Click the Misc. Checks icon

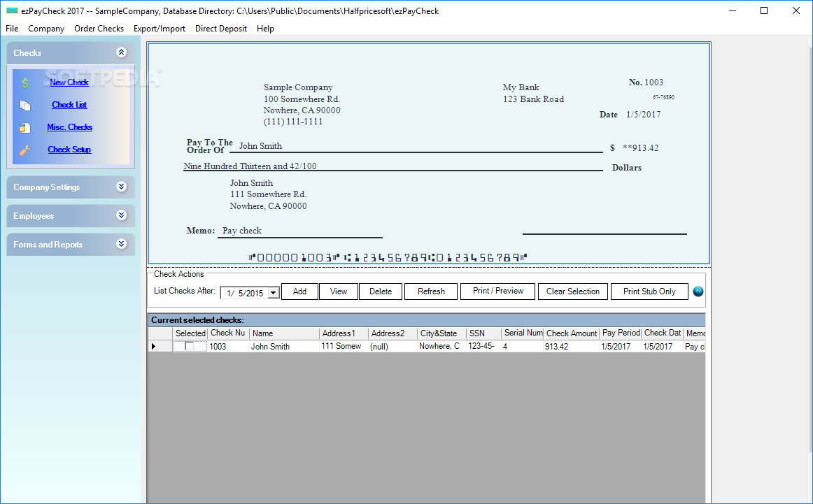tap(25, 127)
